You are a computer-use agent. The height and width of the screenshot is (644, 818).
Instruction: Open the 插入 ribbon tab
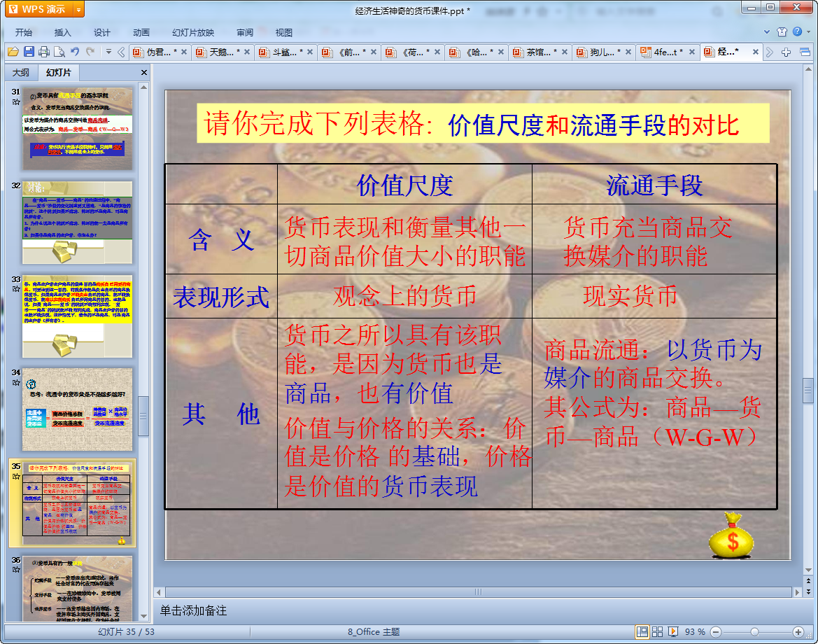[x=62, y=32]
